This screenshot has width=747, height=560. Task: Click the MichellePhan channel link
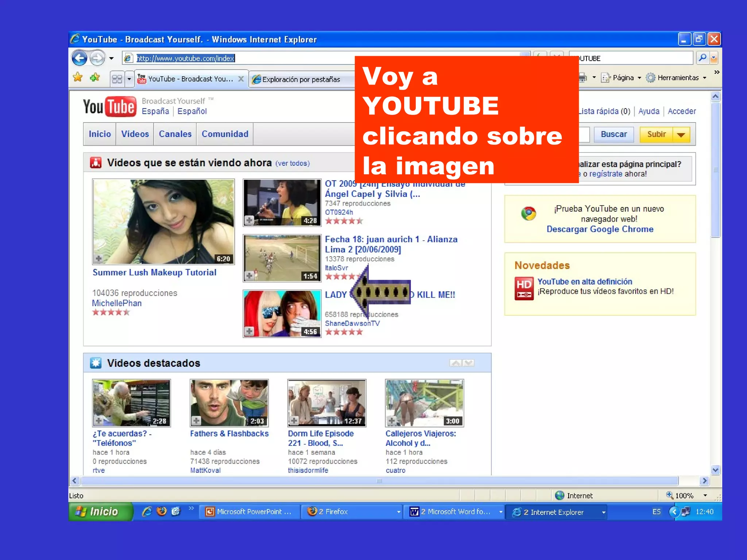click(117, 303)
